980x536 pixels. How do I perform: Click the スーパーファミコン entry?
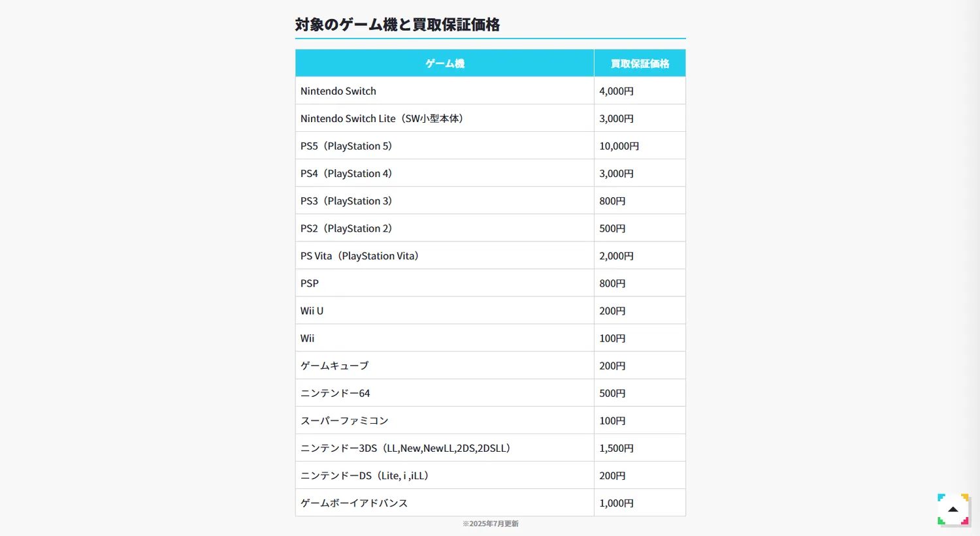[x=344, y=420]
